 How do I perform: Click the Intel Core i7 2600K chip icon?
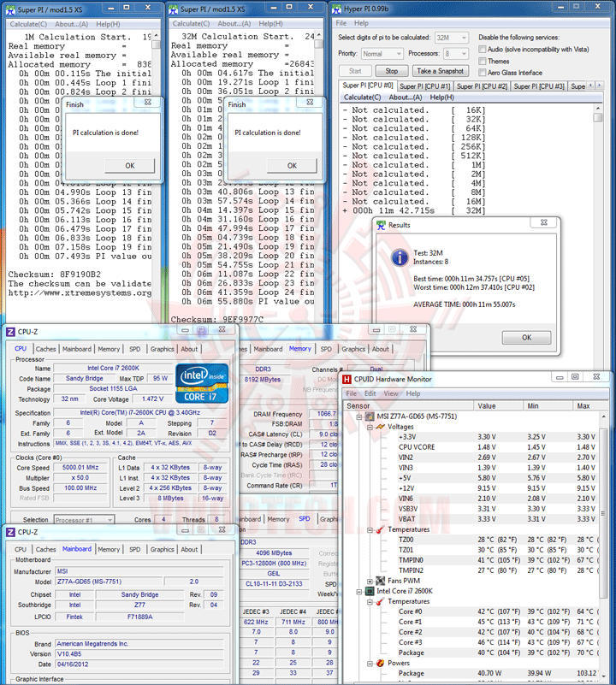coord(370,591)
